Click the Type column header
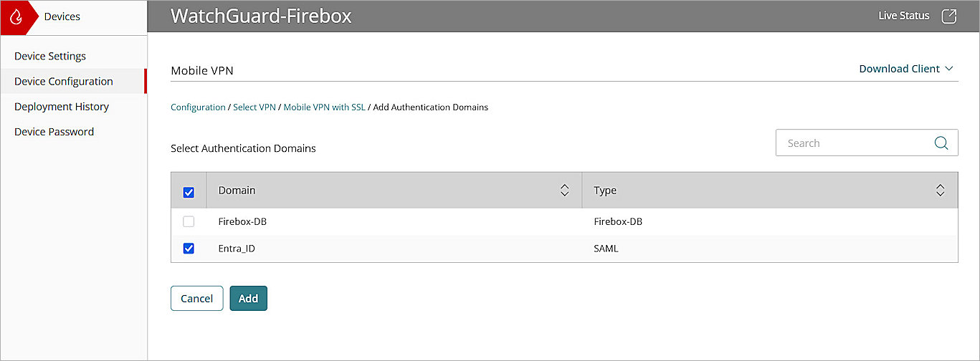Viewport: 980px width, 361px height. click(x=770, y=191)
